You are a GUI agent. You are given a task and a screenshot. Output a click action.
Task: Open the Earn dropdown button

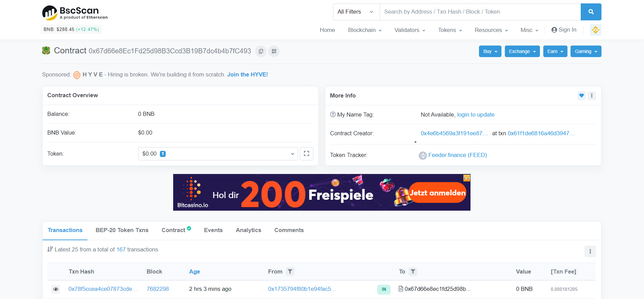click(x=555, y=51)
